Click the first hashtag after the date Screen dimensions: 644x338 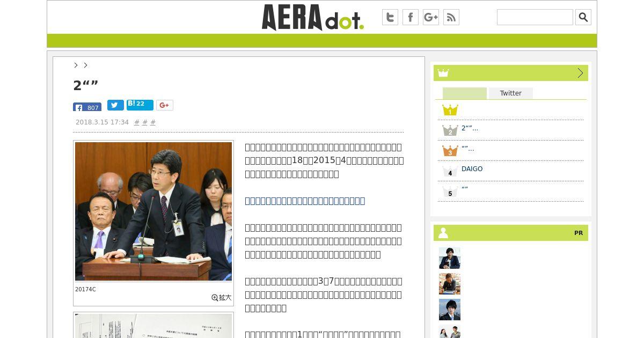137,122
